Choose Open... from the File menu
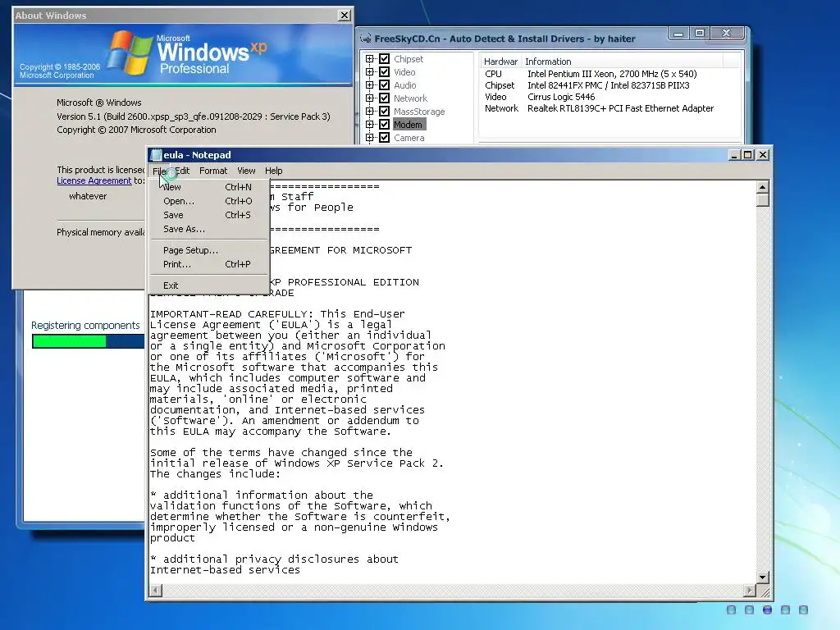 tap(208, 201)
